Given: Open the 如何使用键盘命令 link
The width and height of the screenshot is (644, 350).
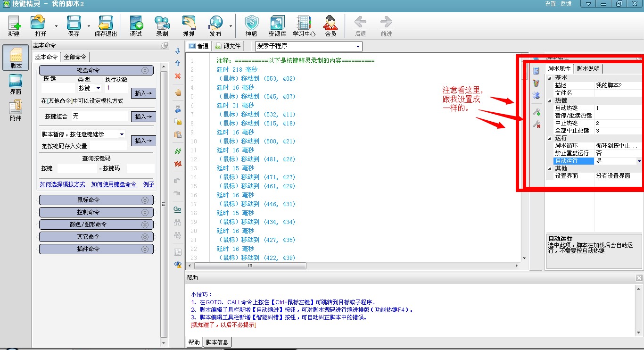Looking at the screenshot, I should point(114,184).
